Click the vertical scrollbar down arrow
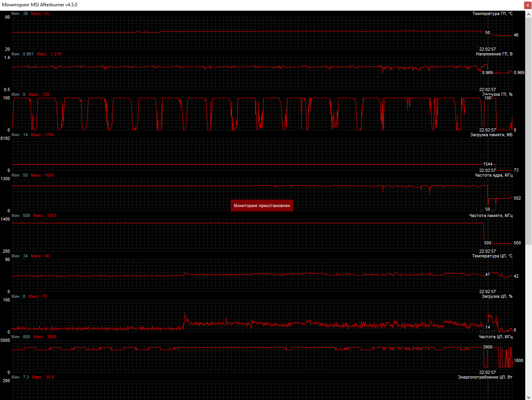This screenshot has height=400, width=532. 529,396
